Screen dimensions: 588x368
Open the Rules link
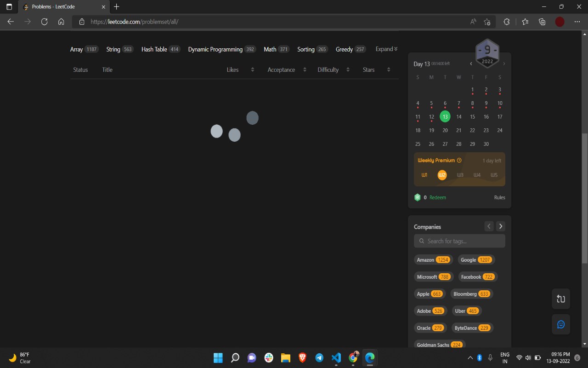coord(500,197)
